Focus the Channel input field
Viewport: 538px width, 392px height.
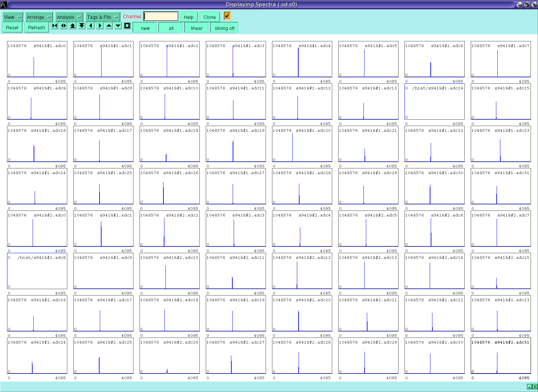tap(161, 16)
